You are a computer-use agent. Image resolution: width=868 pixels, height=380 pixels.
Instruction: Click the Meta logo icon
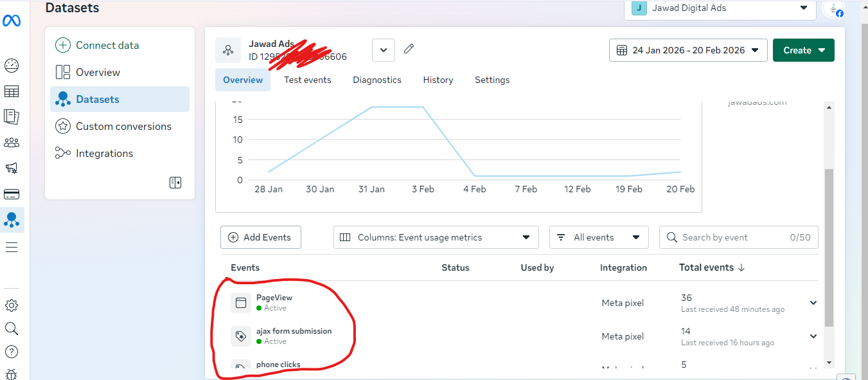click(12, 21)
